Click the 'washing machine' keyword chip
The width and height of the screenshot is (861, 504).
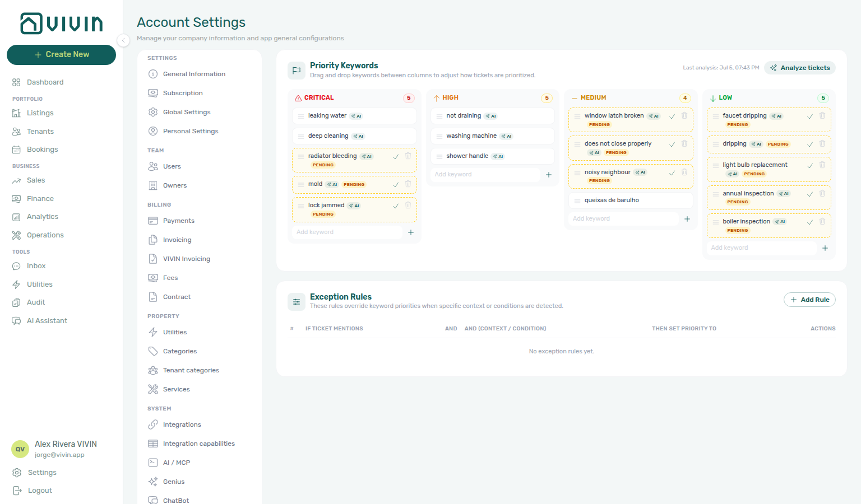point(493,136)
